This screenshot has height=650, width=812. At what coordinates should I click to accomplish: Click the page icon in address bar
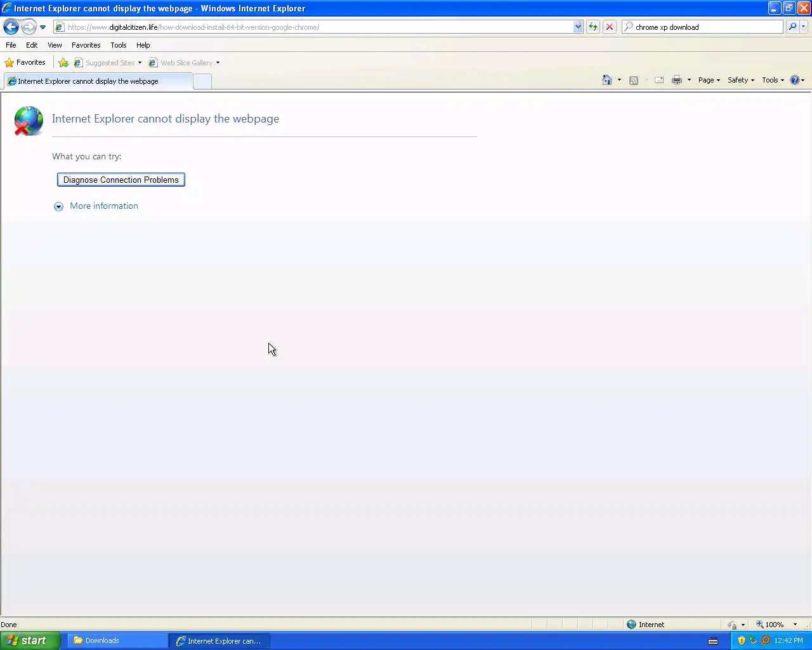tap(60, 27)
